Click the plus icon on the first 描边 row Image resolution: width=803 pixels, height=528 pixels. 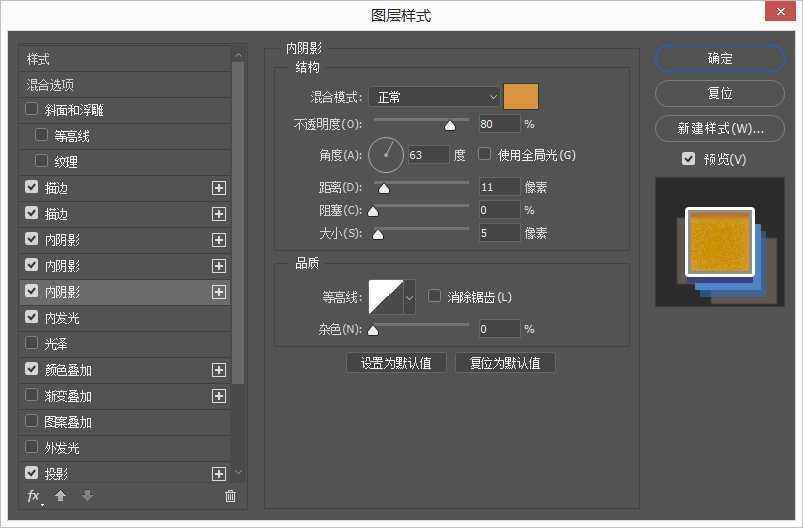(x=219, y=188)
